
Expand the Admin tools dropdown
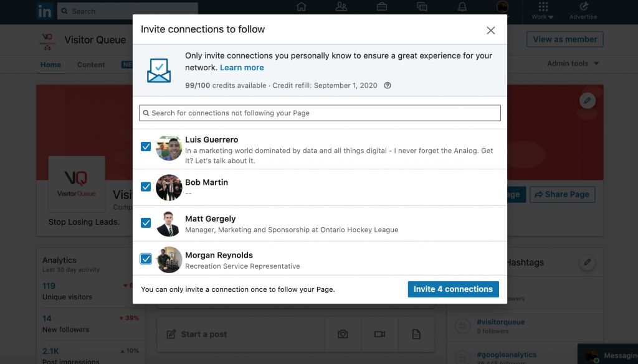tap(573, 63)
